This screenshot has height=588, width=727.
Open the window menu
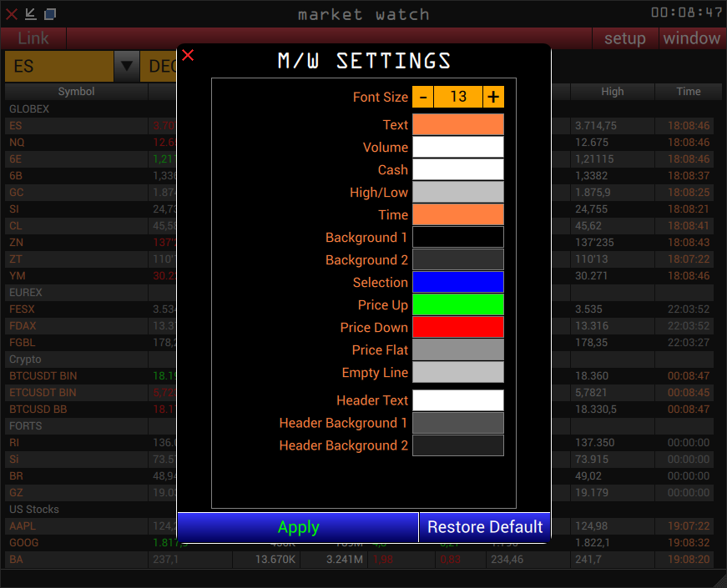tap(692, 38)
